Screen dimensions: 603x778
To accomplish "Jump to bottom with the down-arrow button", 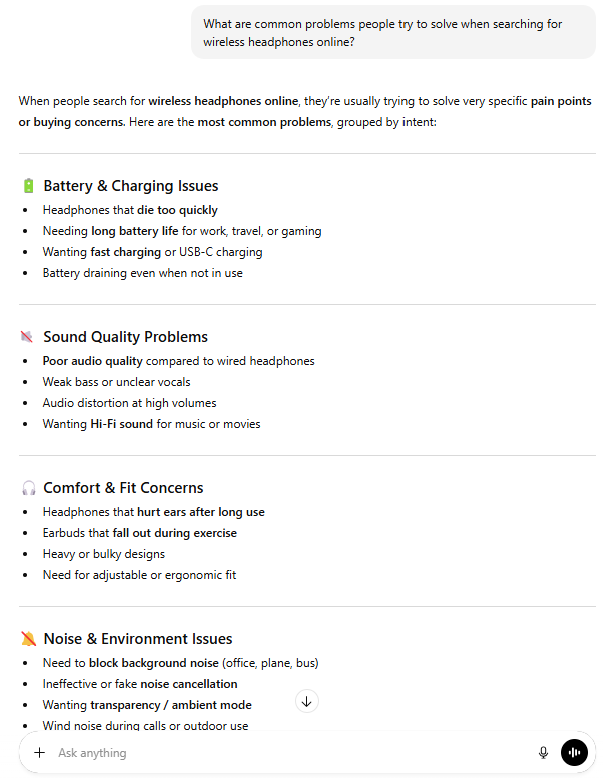I will [x=307, y=701].
